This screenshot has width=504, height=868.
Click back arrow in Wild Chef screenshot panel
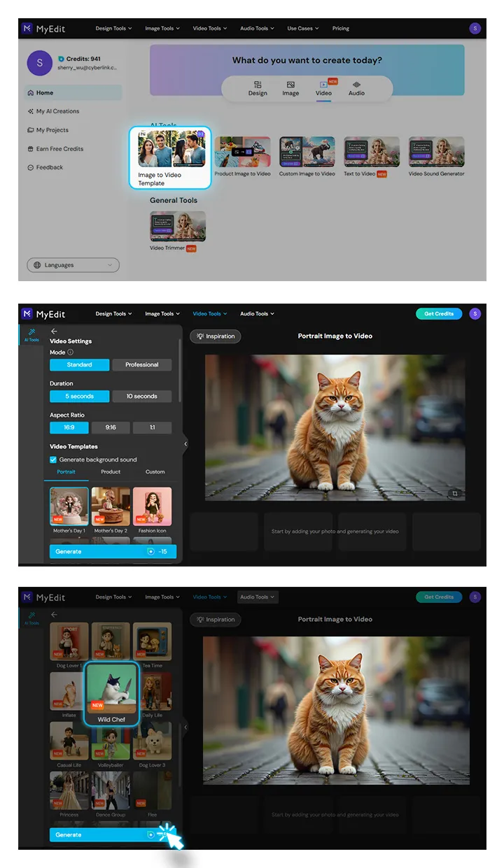(54, 614)
